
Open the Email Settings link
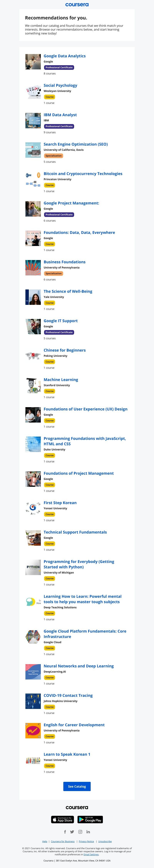tap(91, 855)
